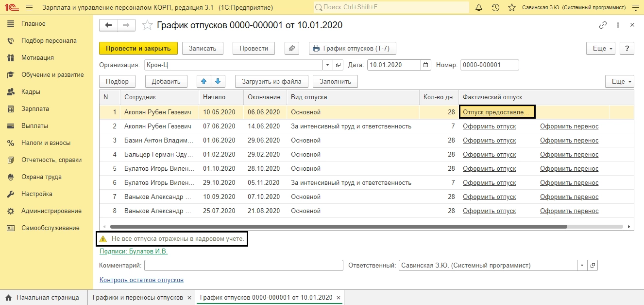Open notifications bell icon
Image resolution: width=644 pixels, height=305 pixels.
[x=479, y=8]
